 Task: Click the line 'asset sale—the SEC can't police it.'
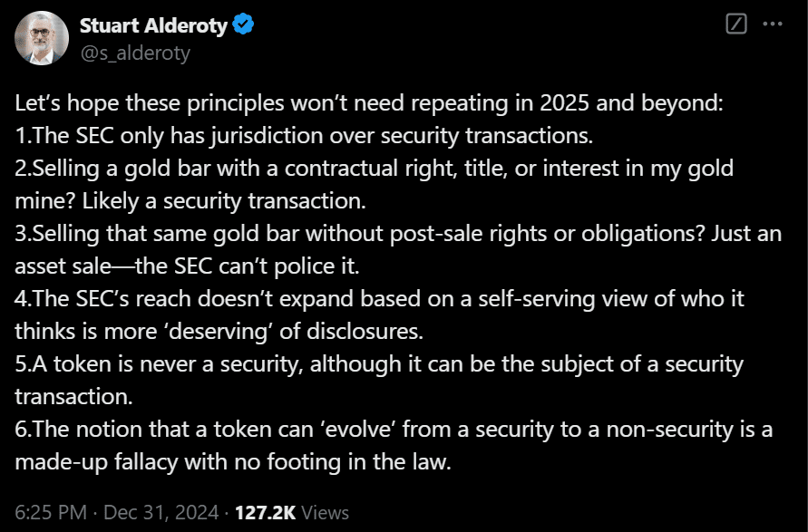coord(187,266)
